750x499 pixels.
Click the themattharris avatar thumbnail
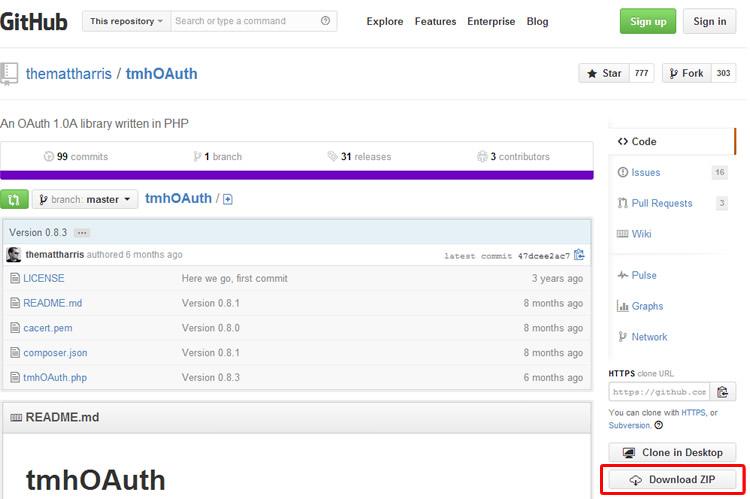(x=13, y=255)
